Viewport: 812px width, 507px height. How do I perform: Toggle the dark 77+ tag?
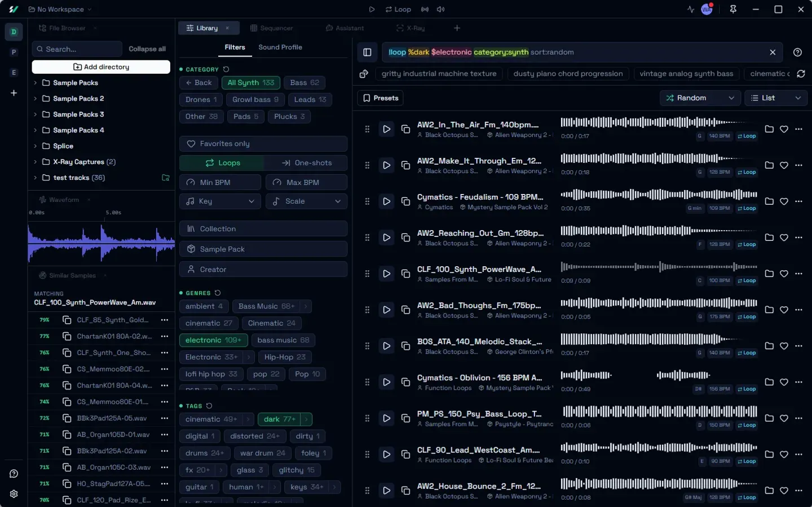[x=280, y=419]
